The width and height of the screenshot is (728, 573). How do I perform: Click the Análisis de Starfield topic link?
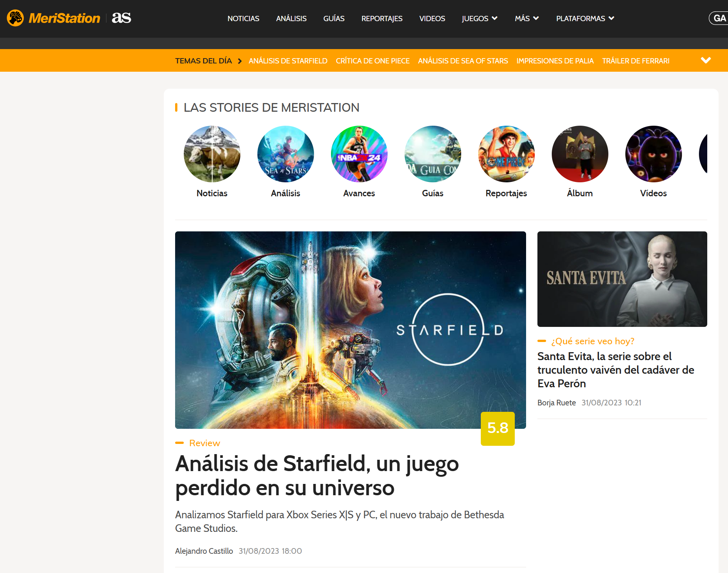[288, 61]
